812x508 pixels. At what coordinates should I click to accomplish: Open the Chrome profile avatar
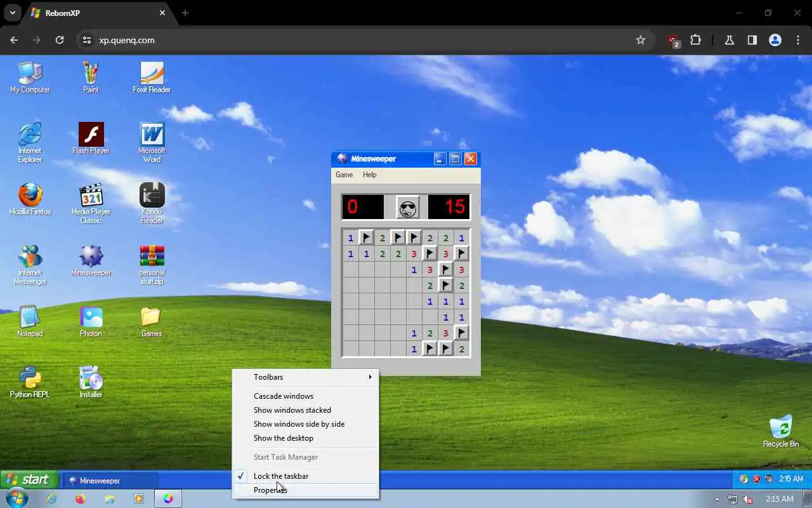click(775, 40)
